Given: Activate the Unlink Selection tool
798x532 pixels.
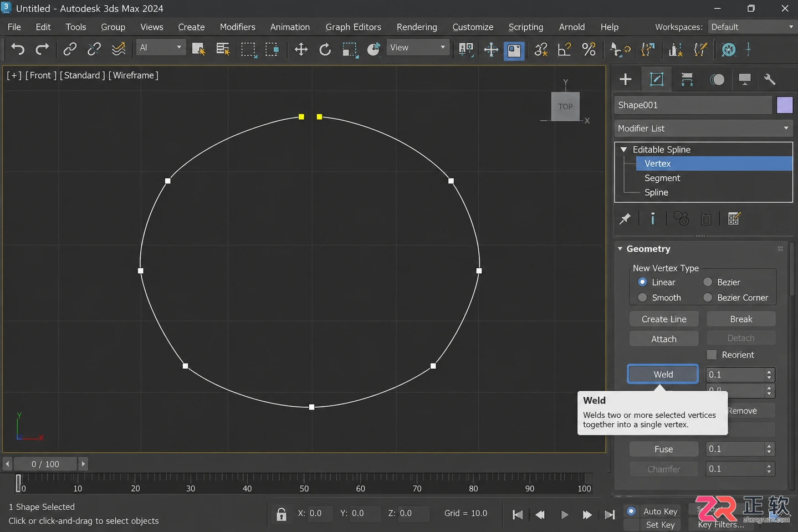Looking at the screenshot, I should coord(94,50).
